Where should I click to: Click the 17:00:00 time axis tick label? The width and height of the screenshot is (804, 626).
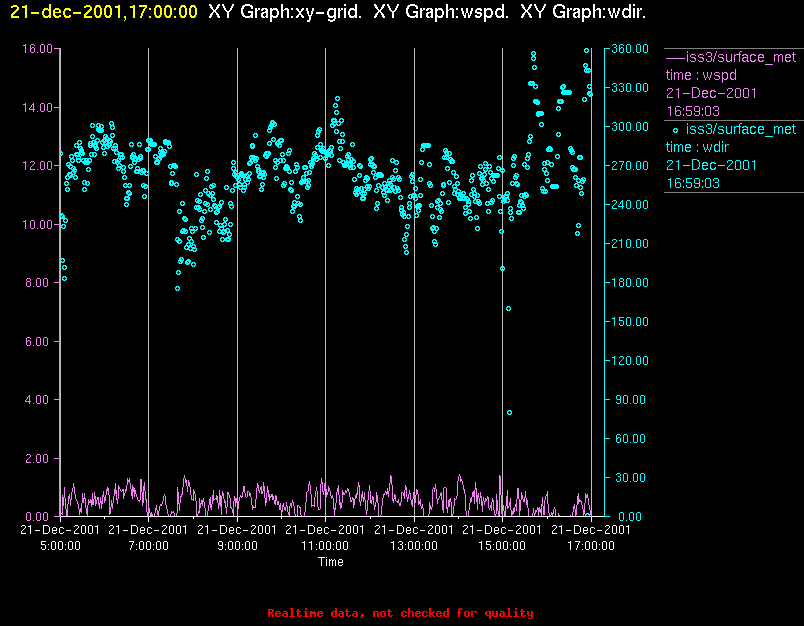click(590, 545)
